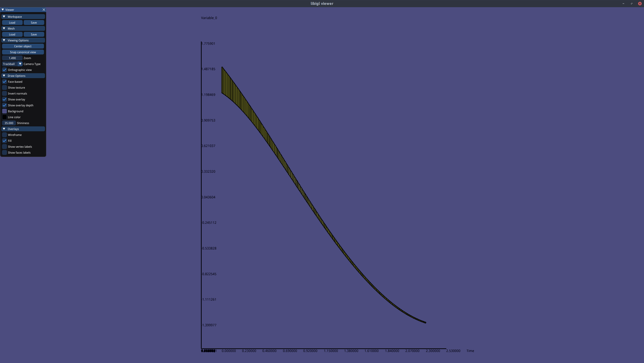Toggle Show texture checkbox
Screen dimensions: 644x363
(4, 88)
